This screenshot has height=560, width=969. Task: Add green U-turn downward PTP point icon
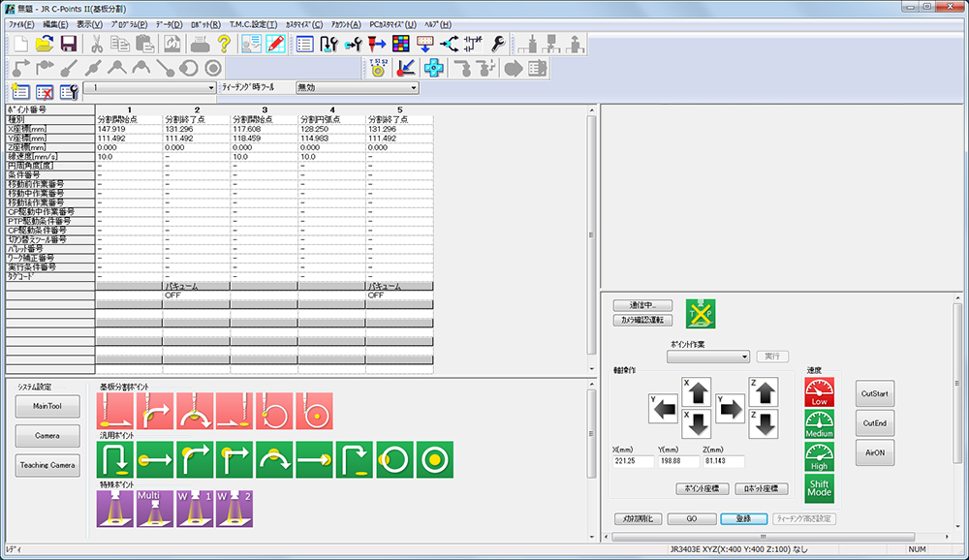pyautogui.click(x=115, y=460)
